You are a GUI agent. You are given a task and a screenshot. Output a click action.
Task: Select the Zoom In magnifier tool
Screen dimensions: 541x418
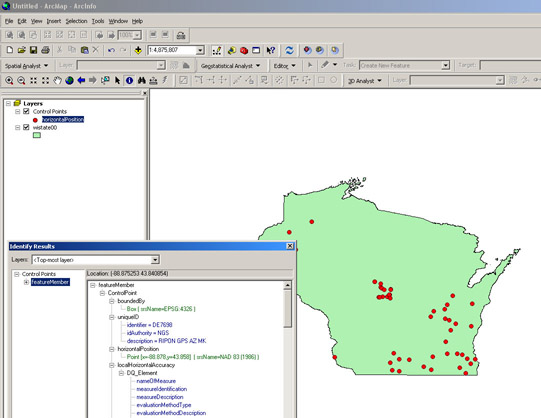point(9,80)
